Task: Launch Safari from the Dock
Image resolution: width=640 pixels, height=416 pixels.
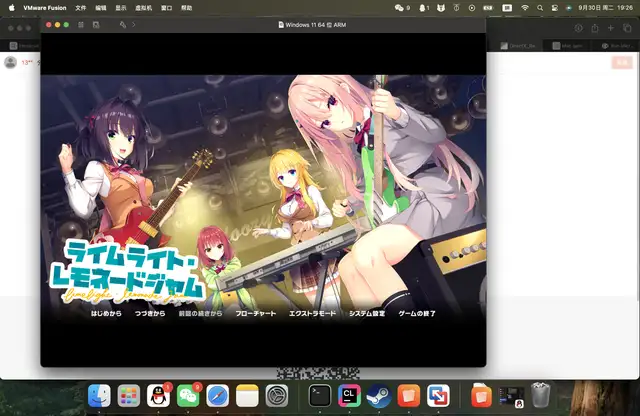Action: click(x=218, y=395)
